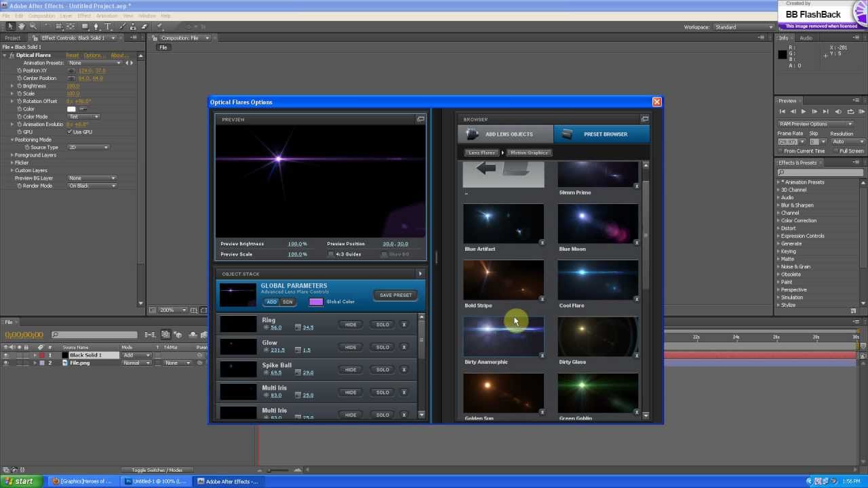Screen dimensions: 868x488
Task: Open the Global Color swatch
Action: coord(316,302)
